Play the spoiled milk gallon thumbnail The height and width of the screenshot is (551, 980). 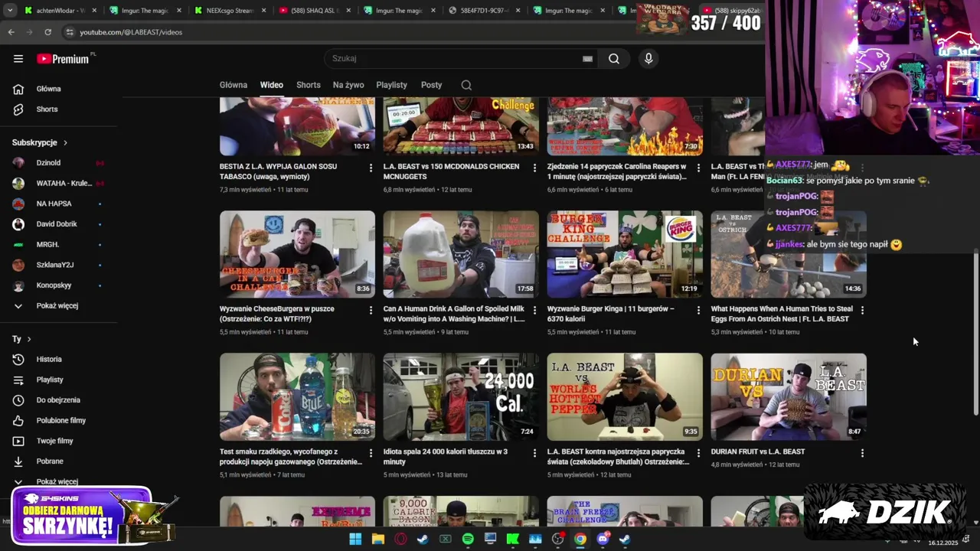461,254
